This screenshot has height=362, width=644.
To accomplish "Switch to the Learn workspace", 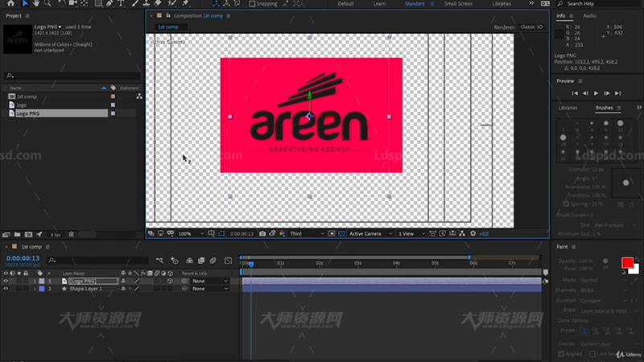I will [x=379, y=4].
